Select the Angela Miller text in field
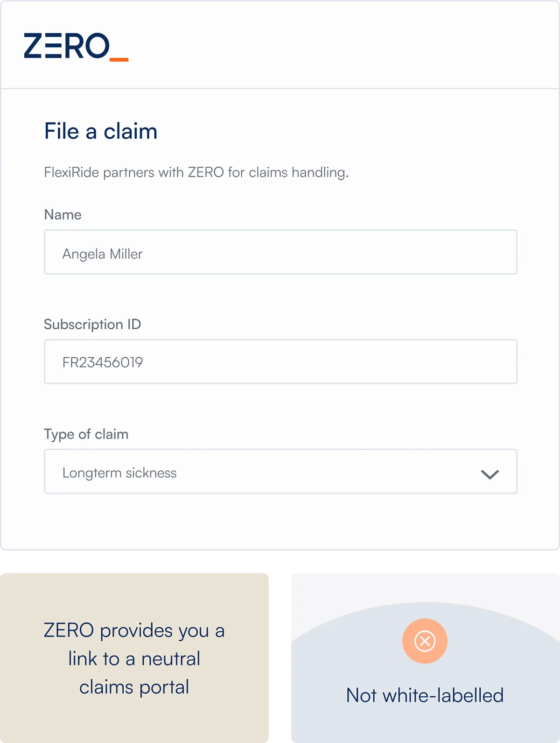 tap(103, 255)
